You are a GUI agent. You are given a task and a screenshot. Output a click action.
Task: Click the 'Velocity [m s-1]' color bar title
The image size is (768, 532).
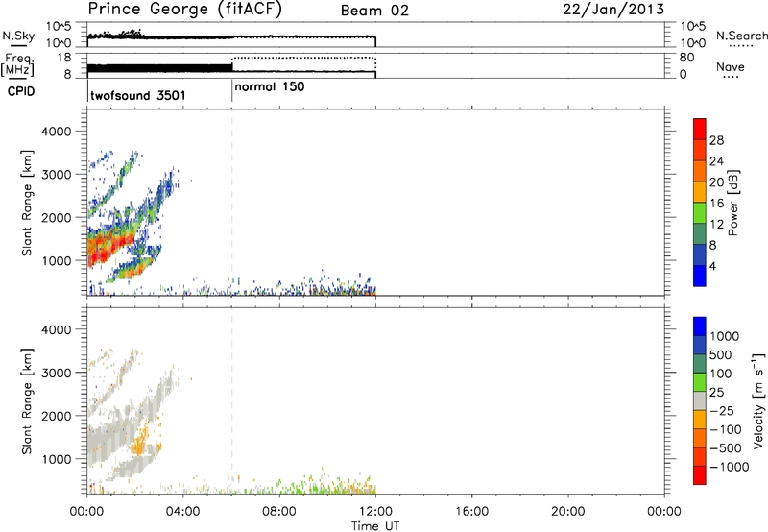tap(758, 400)
